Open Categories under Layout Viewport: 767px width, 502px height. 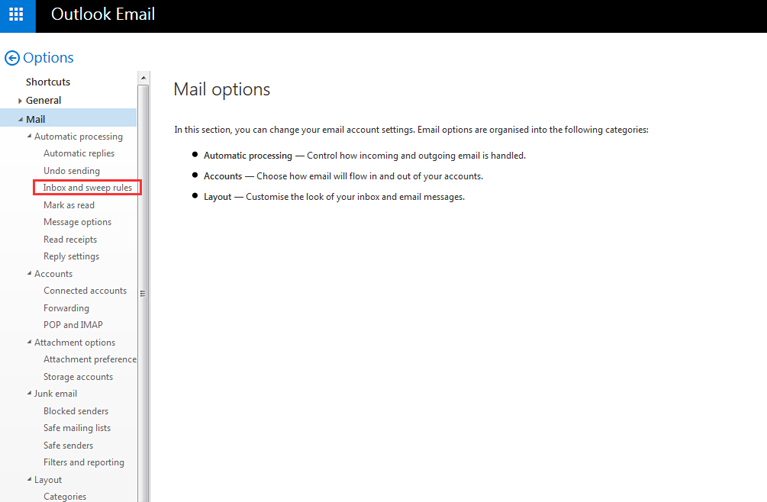pos(65,496)
